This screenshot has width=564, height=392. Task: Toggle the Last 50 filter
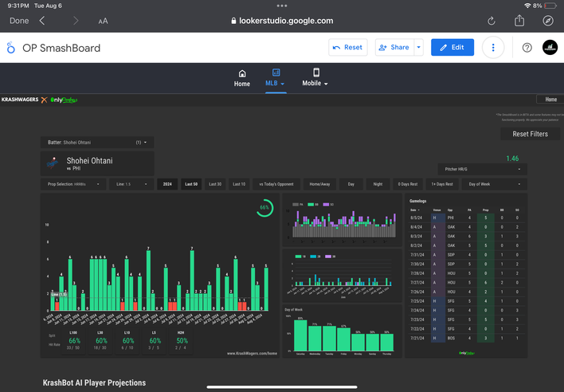point(191,184)
